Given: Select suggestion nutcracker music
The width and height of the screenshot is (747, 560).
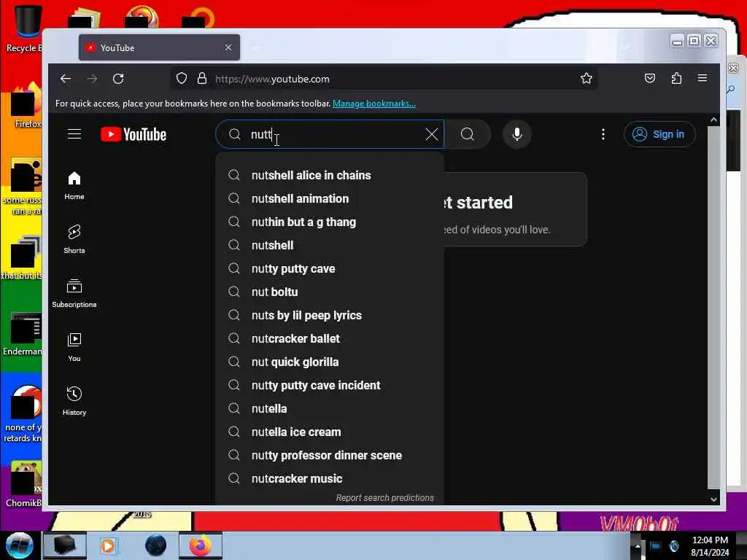Looking at the screenshot, I should [330, 478].
